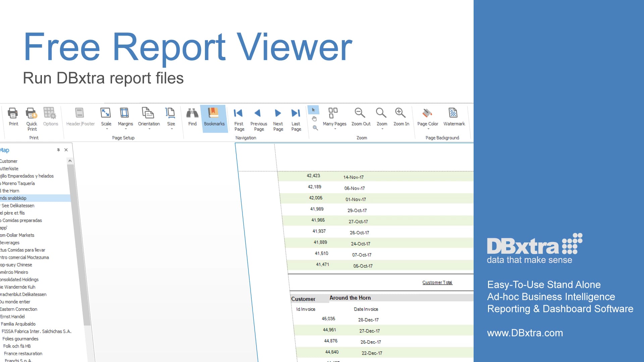The height and width of the screenshot is (362, 644).
Task: Go to the First Page
Action: (239, 119)
